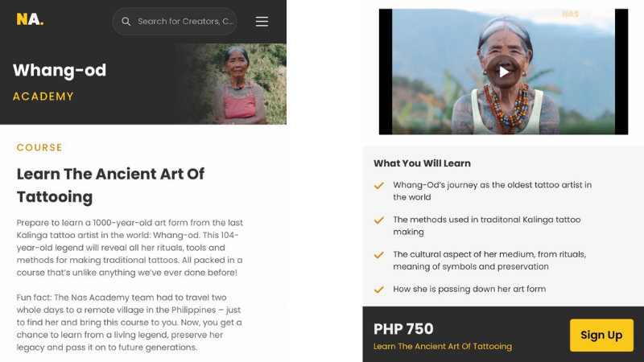Click the Fun fact paragraph text

(129, 323)
